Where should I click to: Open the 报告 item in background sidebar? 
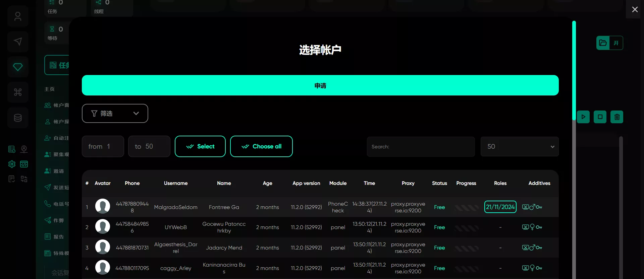pos(54,236)
